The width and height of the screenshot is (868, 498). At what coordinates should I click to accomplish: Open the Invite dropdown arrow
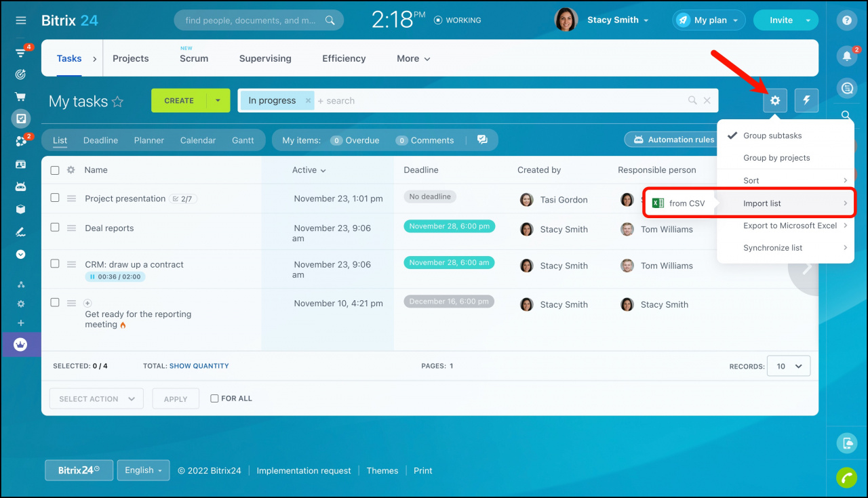point(808,20)
